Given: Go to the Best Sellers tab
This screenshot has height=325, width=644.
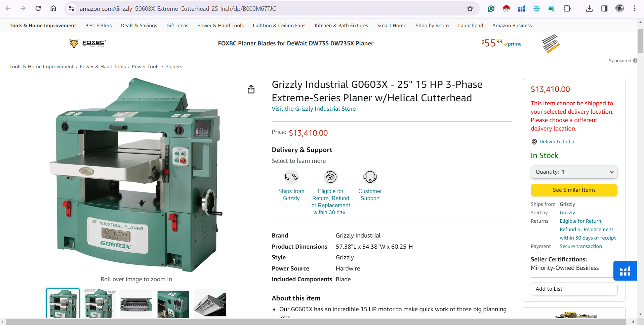Looking at the screenshot, I should tap(98, 26).
